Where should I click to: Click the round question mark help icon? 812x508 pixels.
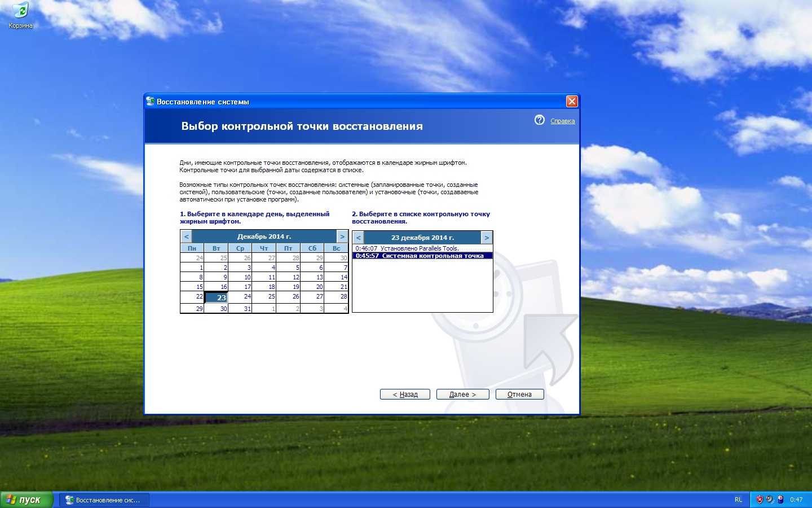coord(540,120)
